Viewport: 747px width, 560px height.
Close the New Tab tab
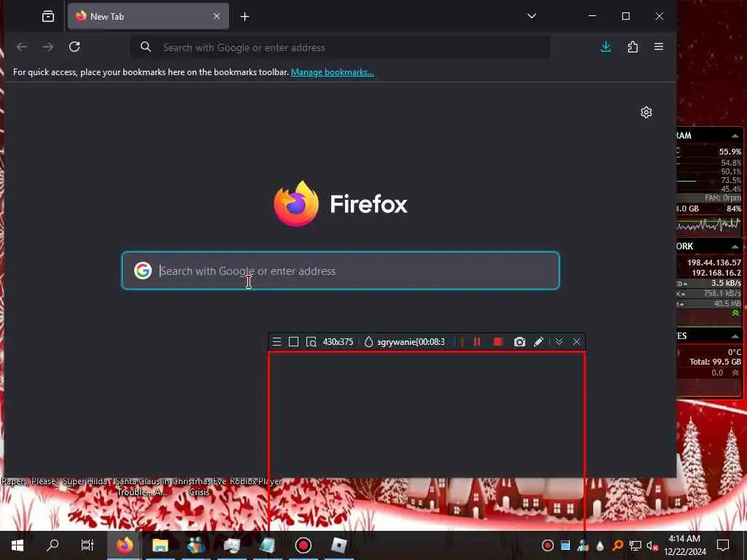tap(217, 16)
